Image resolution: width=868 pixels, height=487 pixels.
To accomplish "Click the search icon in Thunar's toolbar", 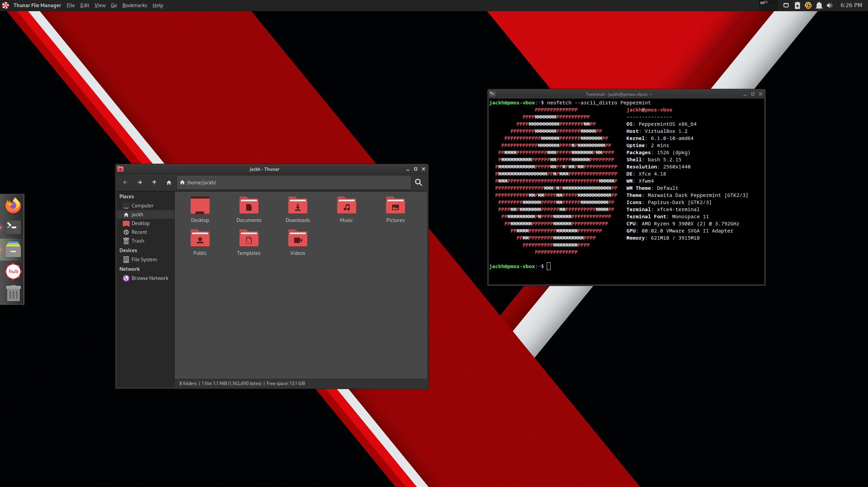I will [418, 182].
